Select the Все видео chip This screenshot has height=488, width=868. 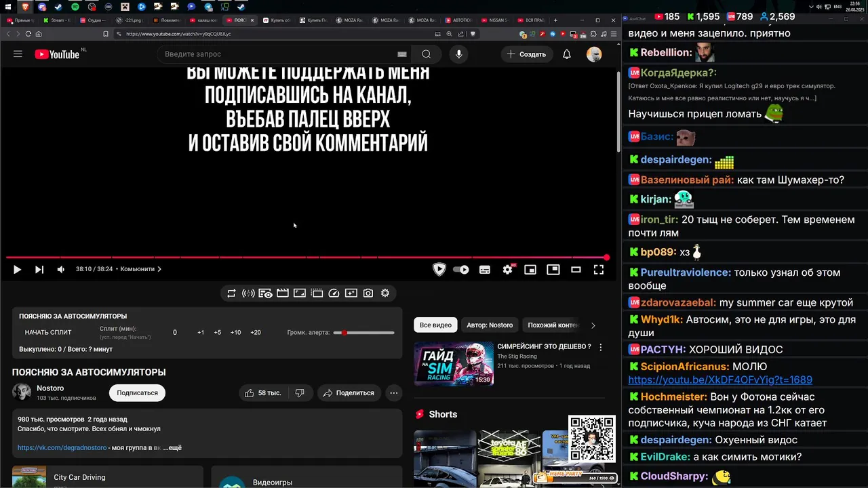[x=435, y=325]
